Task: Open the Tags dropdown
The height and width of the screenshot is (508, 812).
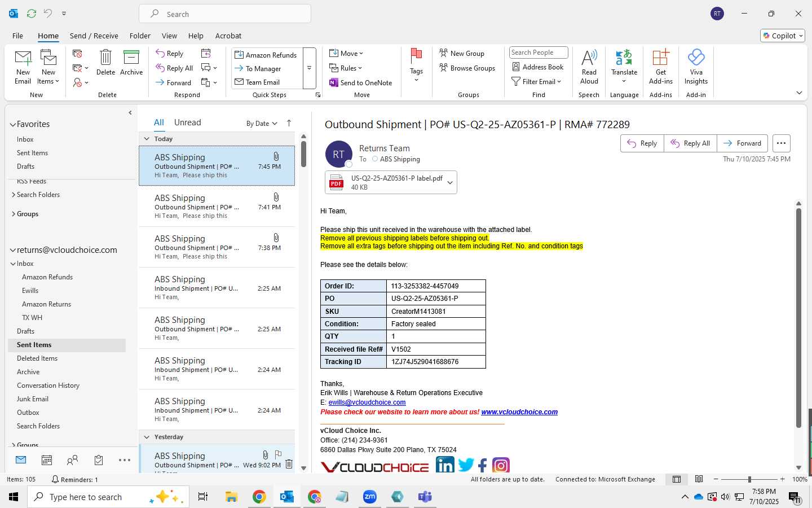Action: pos(416,66)
